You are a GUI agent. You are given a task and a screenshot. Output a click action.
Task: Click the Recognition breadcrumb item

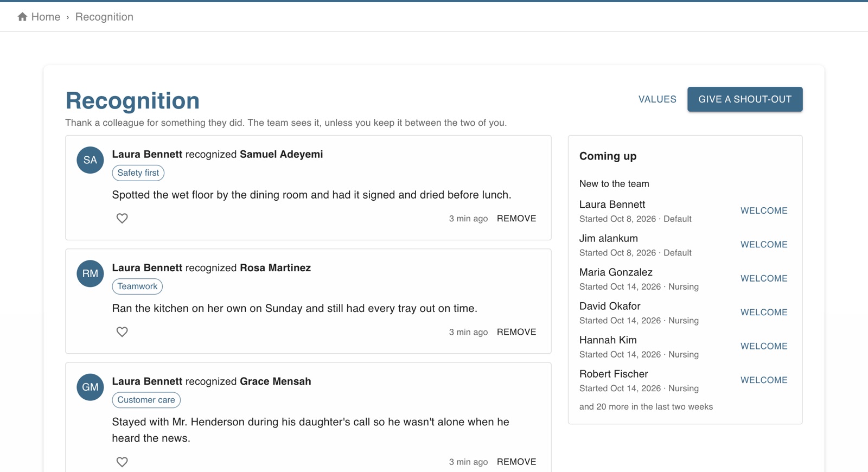click(104, 17)
